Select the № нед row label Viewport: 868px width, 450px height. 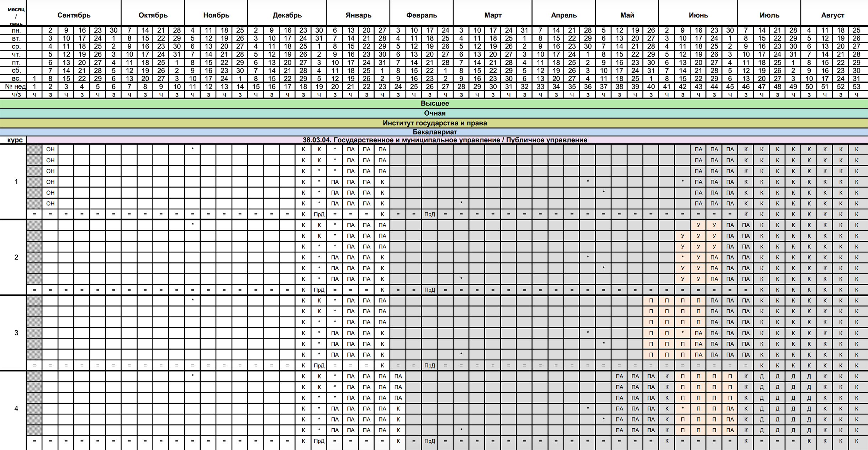[x=13, y=87]
